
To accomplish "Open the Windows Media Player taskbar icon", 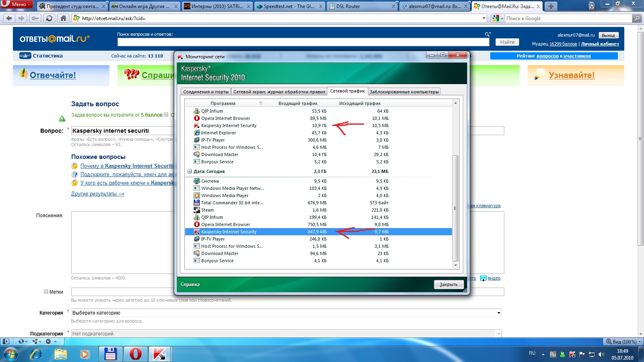I will [85, 354].
